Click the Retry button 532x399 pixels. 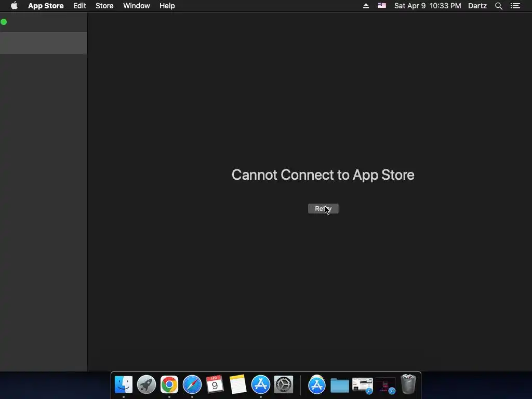pyautogui.click(x=323, y=209)
